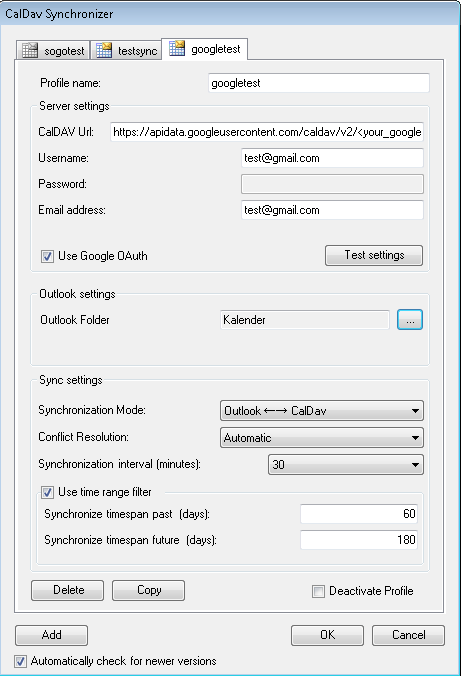Viewport: 461px width, 676px height.
Task: Click the disabled Password field
Action: [332, 184]
